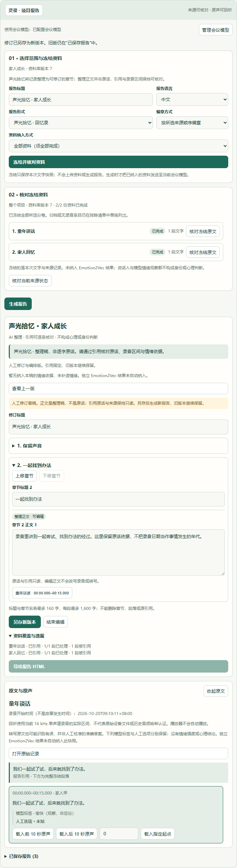Click the 上移章节 button
This screenshot has height=868, width=237.
coord(24,476)
